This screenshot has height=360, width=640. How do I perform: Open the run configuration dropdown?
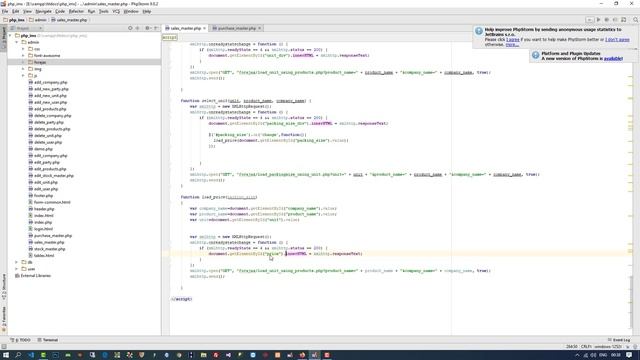tap(589, 20)
